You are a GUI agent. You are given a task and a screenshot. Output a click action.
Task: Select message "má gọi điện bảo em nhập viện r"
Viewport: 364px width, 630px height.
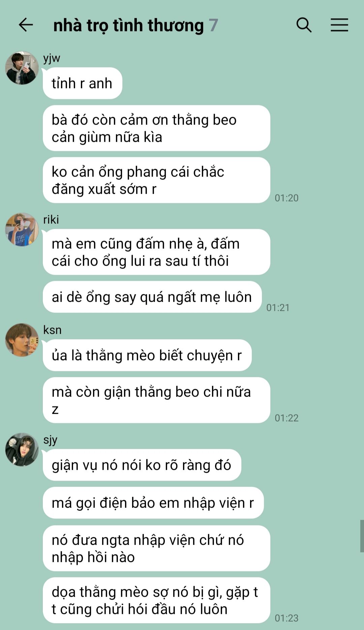[x=153, y=503]
